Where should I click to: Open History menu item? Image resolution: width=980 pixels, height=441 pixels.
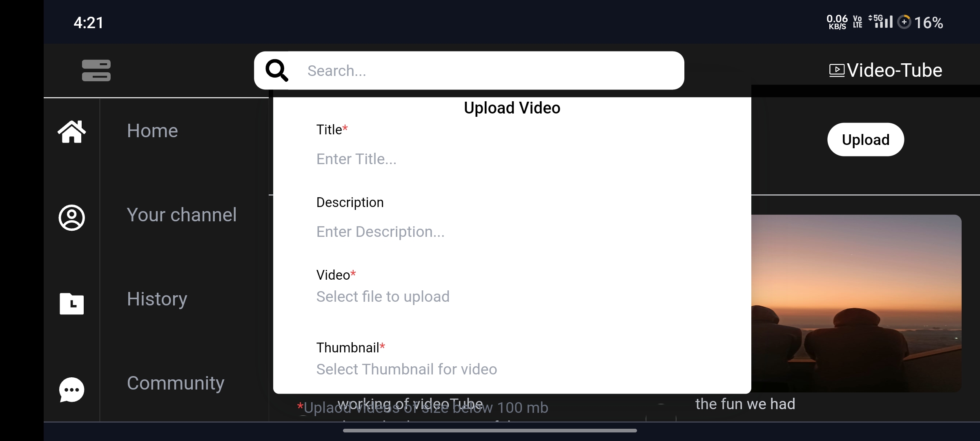[x=157, y=299]
